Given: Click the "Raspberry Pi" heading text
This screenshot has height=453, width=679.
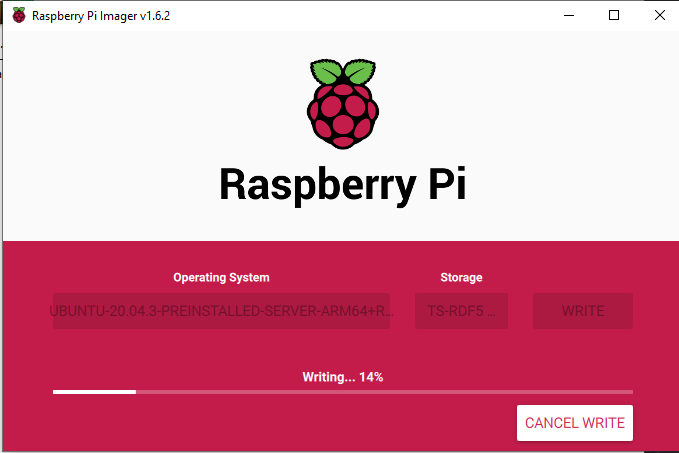Looking at the screenshot, I should click(x=343, y=185).
